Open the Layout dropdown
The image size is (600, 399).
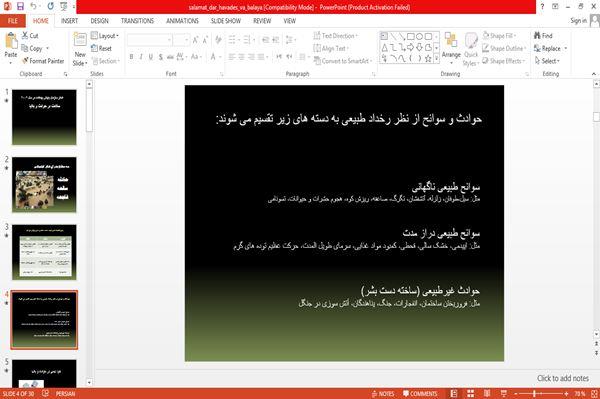pos(105,36)
